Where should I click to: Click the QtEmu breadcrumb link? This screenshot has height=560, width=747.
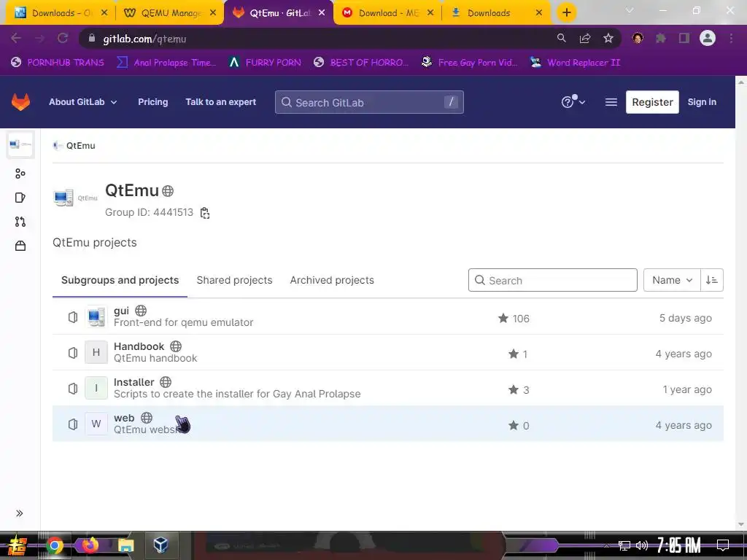(x=80, y=146)
